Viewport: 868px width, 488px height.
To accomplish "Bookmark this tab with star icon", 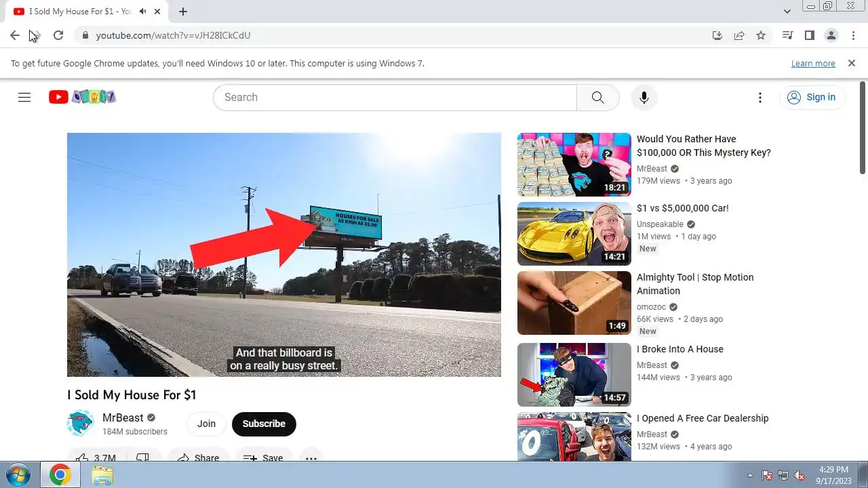I will [x=761, y=35].
